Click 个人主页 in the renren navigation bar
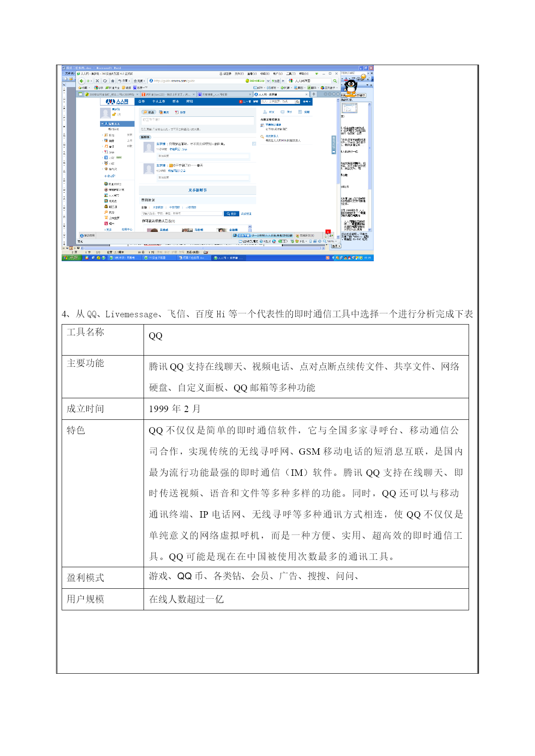 [x=158, y=102]
